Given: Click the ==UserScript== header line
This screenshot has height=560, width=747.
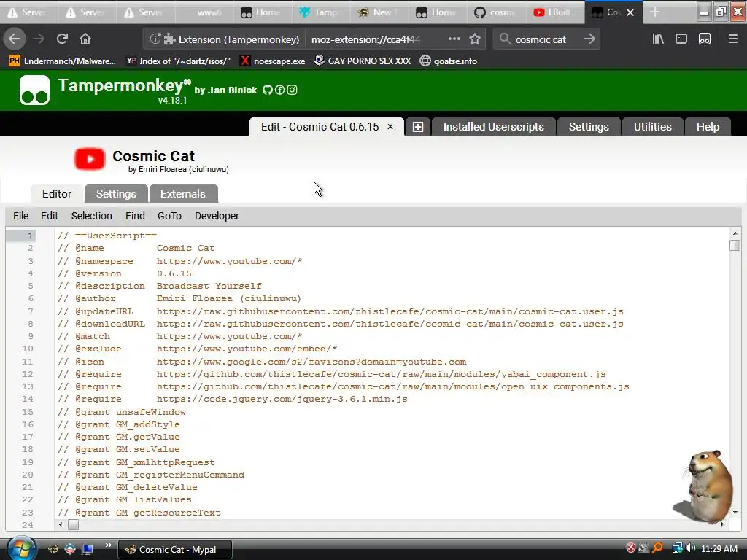Looking at the screenshot, I should point(107,236).
